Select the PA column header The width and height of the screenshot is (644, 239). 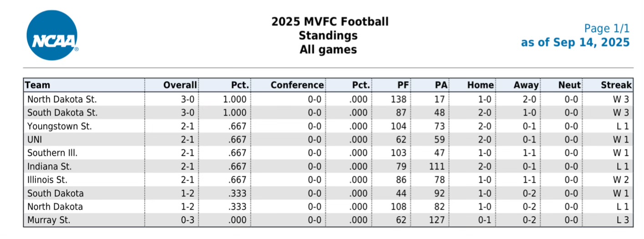[x=441, y=85]
